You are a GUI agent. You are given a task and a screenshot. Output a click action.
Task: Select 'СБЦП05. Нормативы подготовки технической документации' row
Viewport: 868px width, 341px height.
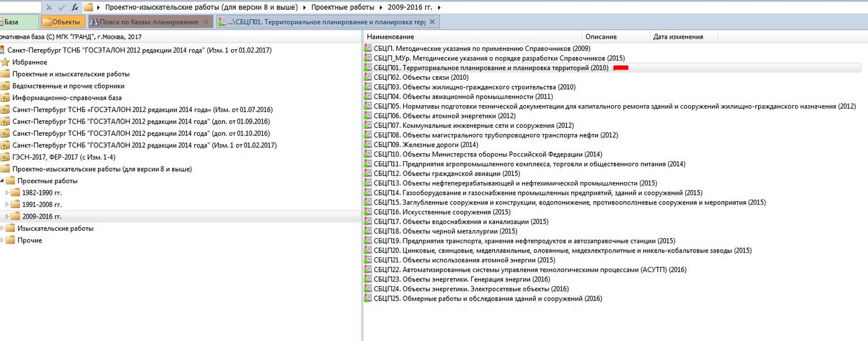pos(615,106)
